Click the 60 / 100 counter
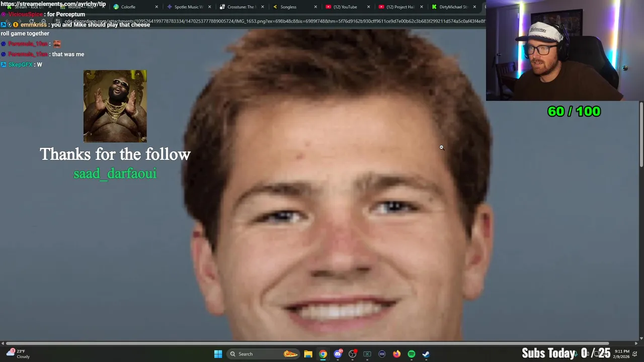This screenshot has height=362, width=644. pos(574,111)
